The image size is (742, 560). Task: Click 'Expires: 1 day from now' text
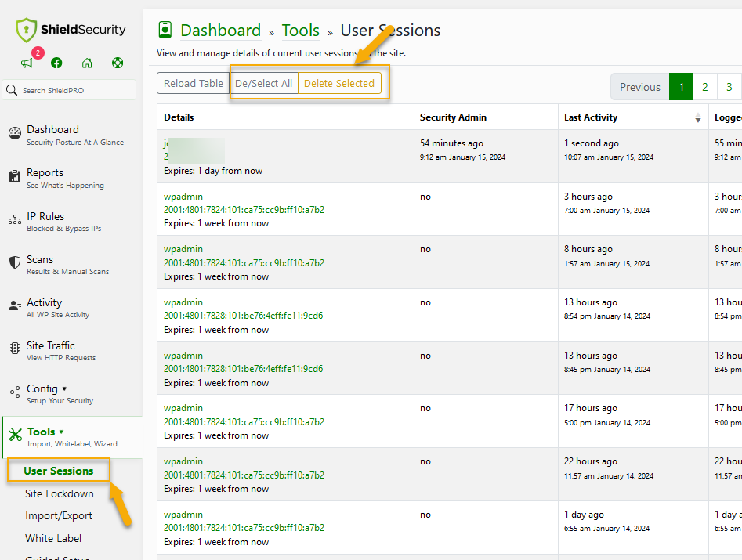(x=213, y=170)
